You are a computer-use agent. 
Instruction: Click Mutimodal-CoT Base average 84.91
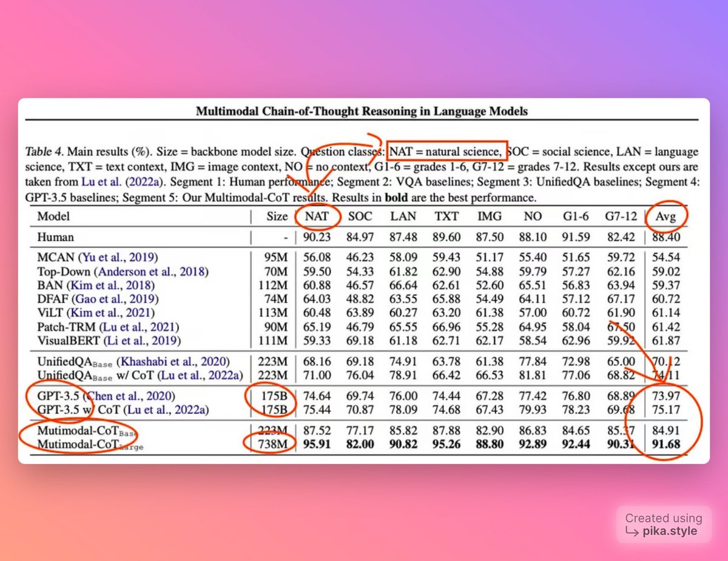pyautogui.click(x=665, y=432)
